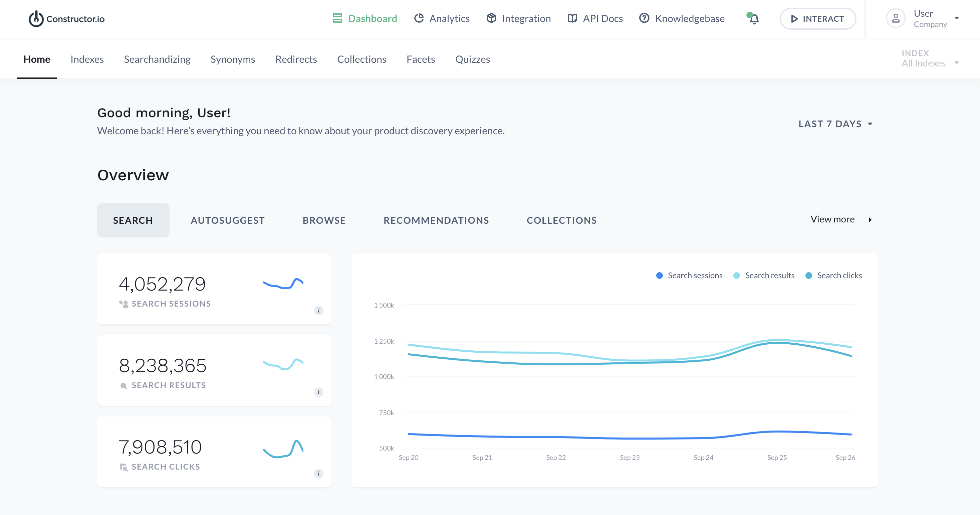Image resolution: width=980 pixels, height=515 pixels.
Task: Open the Index All Indexes selector
Action: click(x=930, y=59)
